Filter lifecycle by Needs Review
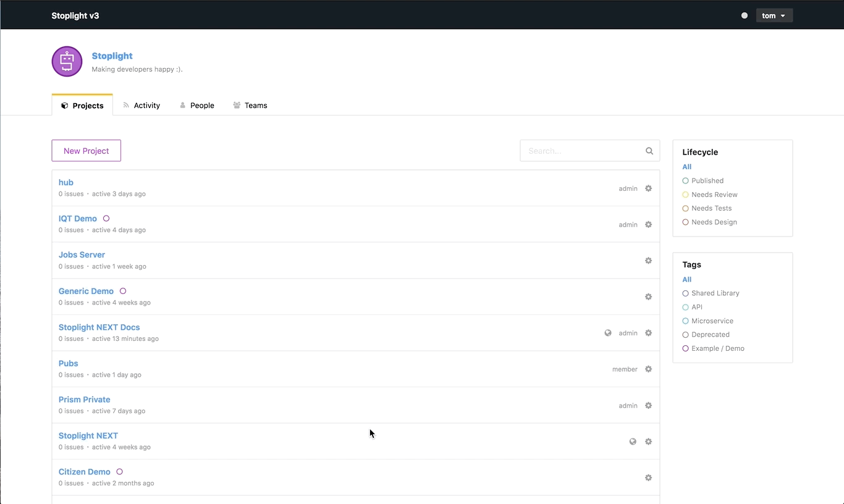The height and width of the screenshot is (504, 844). 709,195
